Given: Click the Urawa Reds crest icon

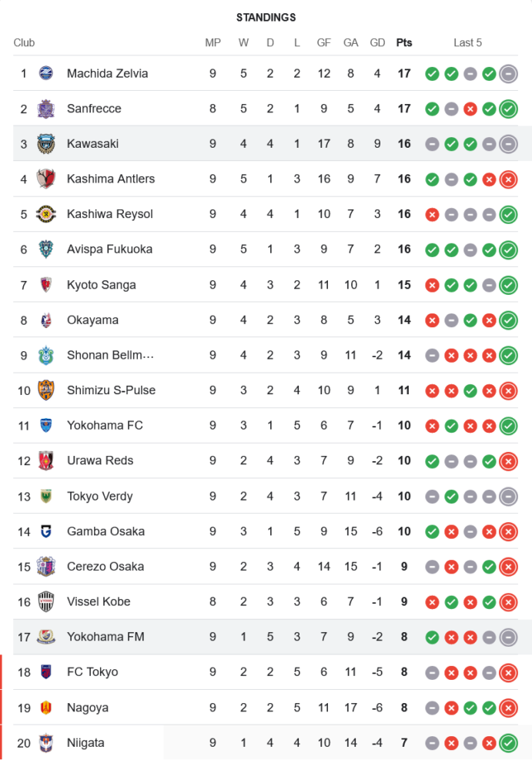Looking at the screenshot, I should (46, 461).
